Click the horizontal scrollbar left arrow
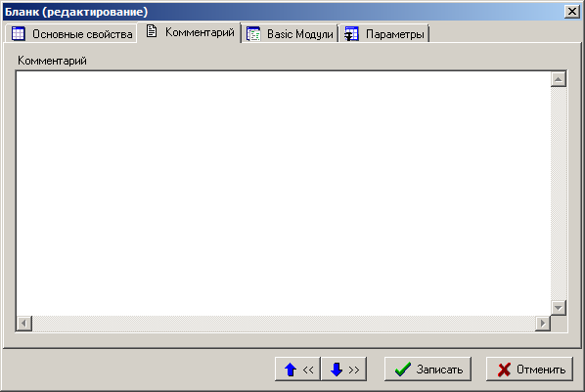 [24, 323]
